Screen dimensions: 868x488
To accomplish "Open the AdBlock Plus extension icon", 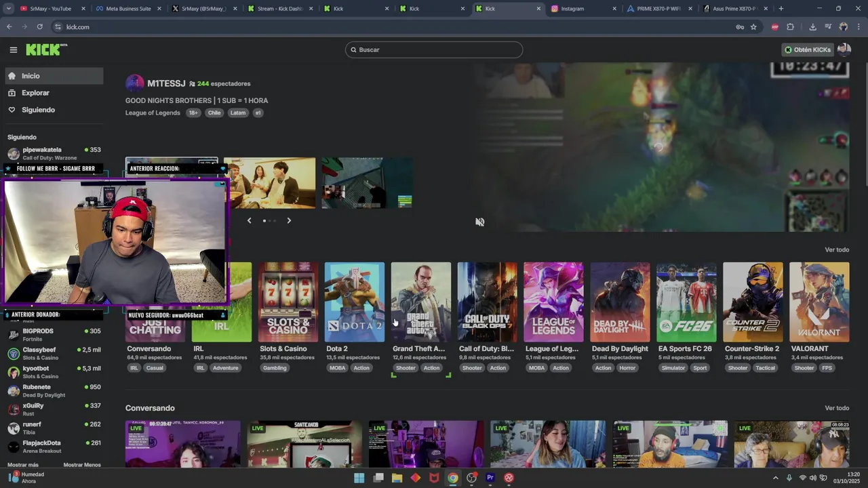I will pos(774,27).
